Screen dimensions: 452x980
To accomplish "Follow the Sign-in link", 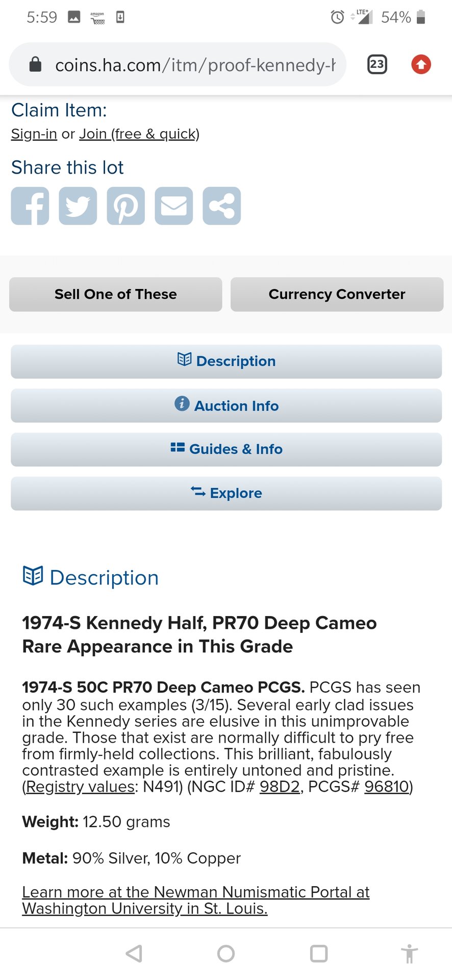I will click(34, 134).
